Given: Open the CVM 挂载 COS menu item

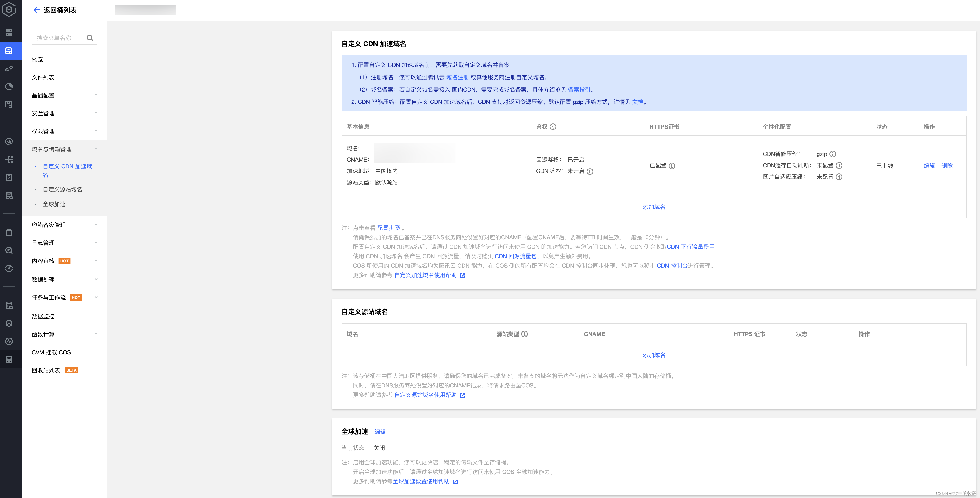Looking at the screenshot, I should (x=51, y=352).
